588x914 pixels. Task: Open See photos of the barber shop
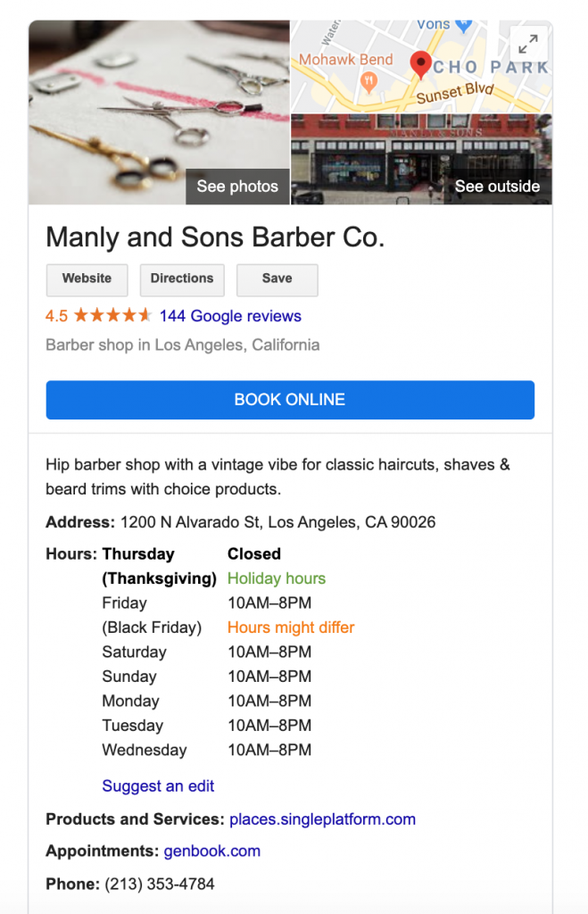pyautogui.click(x=237, y=187)
